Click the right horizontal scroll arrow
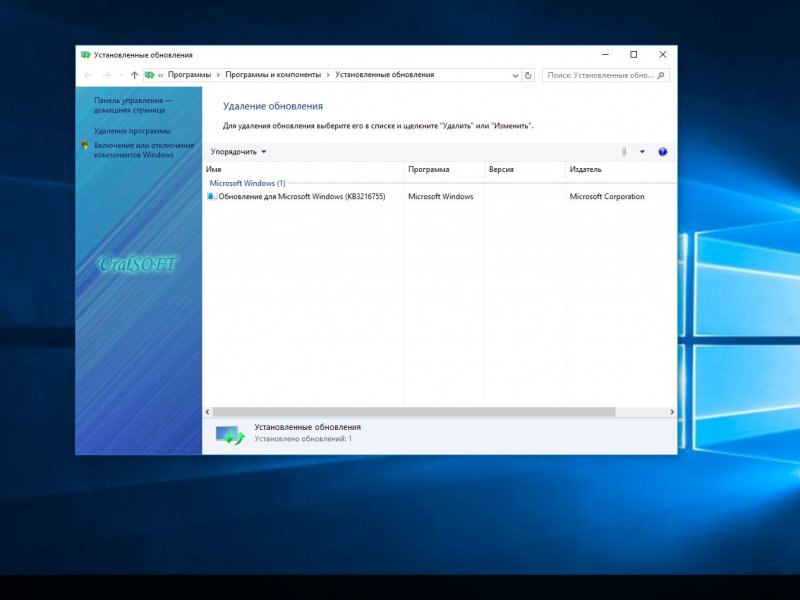 tap(672, 412)
